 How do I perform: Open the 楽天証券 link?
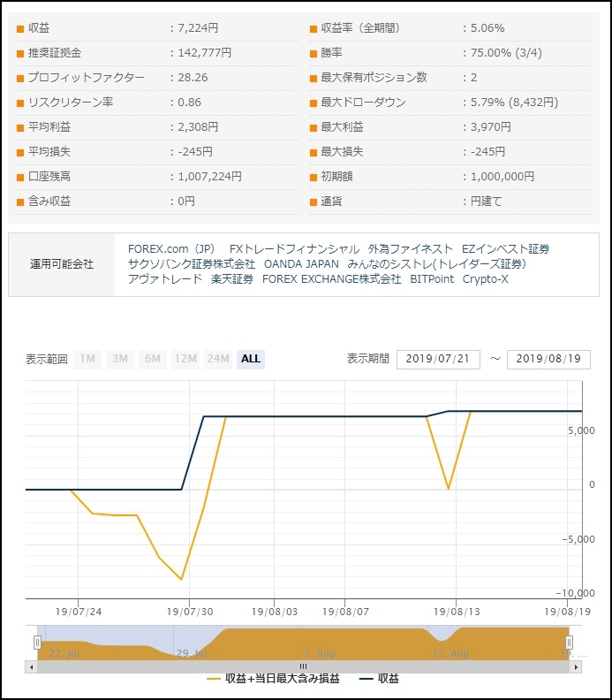point(232,279)
